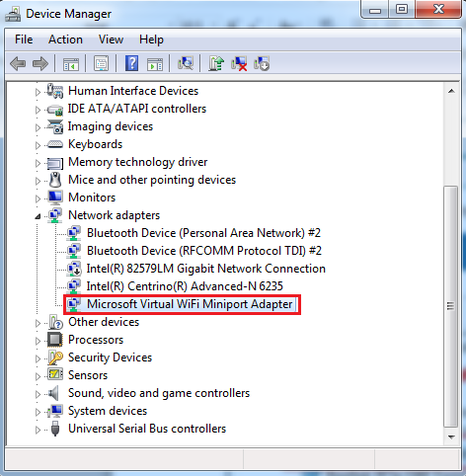Image resolution: width=466 pixels, height=476 pixels.
Task: Click the scrollbar down arrow
Action: tap(451, 436)
